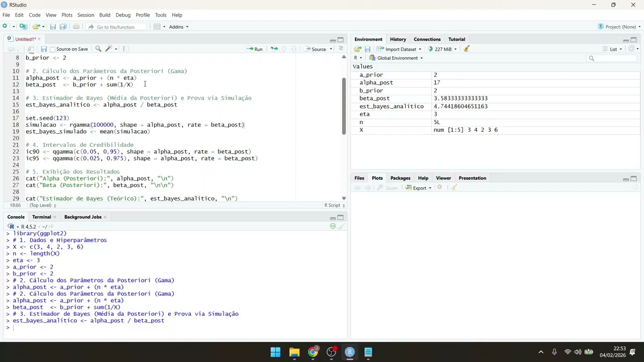Open the Tutorial tab
The image size is (644, 362).
click(x=456, y=39)
